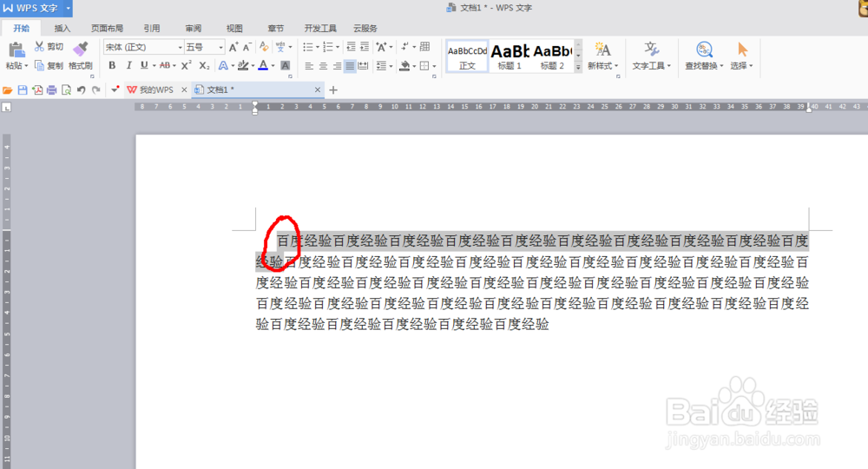The image size is (868, 469).
Task: Click the Paste (粘贴) clipboard icon
Action: (16, 50)
